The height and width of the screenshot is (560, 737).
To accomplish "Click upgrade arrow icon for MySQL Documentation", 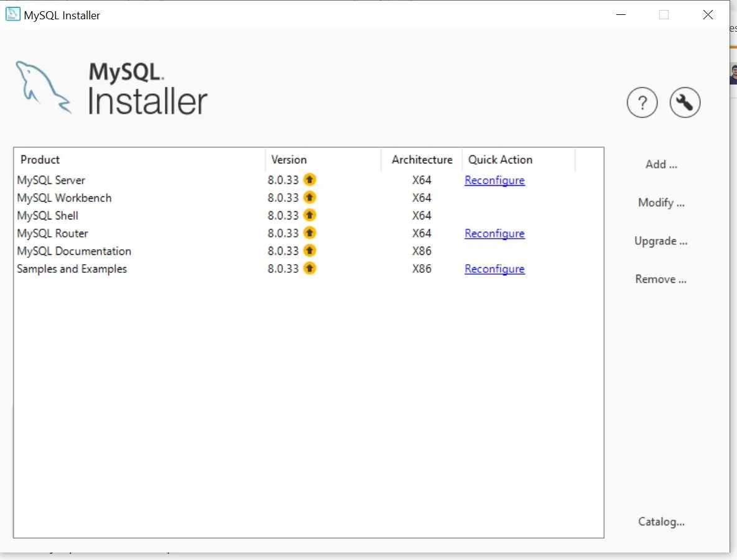I will [x=309, y=250].
